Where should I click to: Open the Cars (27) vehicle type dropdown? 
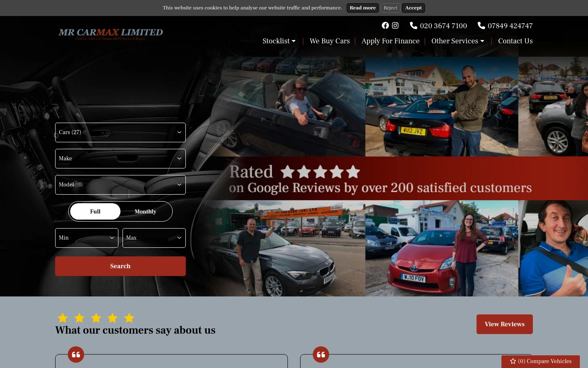[120, 132]
